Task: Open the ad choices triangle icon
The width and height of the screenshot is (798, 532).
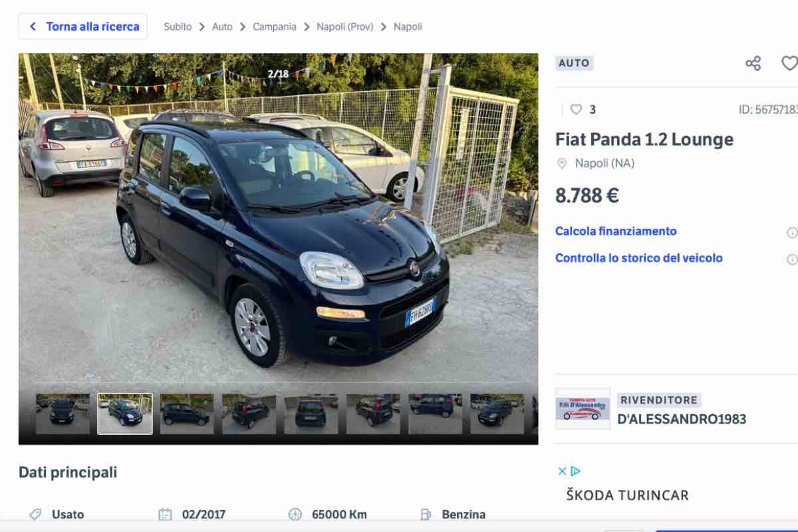Action: [x=576, y=471]
